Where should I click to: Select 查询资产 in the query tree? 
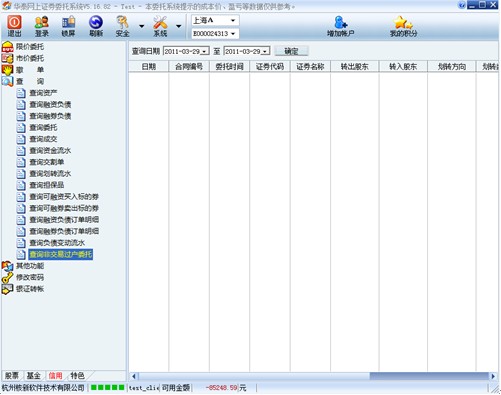click(x=43, y=93)
